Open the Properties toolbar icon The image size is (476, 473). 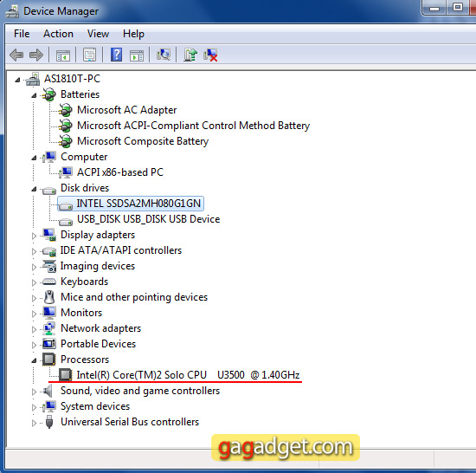(89, 55)
